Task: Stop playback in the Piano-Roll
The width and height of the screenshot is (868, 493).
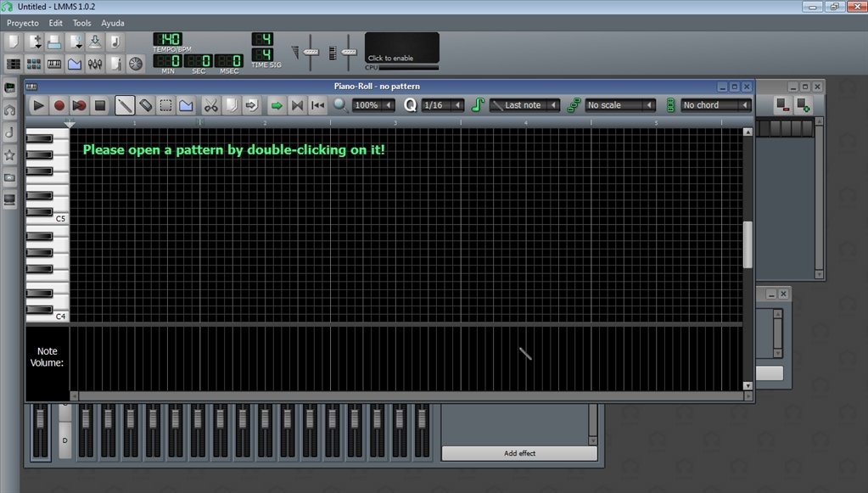Action: pos(99,105)
